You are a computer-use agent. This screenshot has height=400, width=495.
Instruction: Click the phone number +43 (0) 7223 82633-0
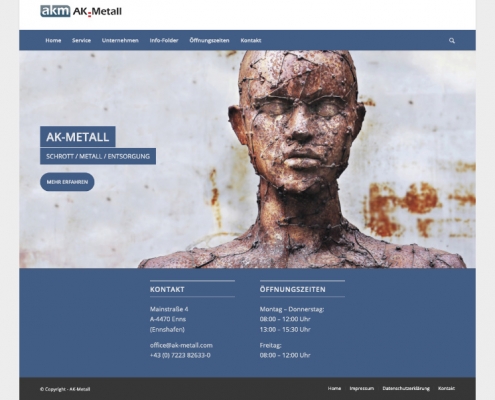tap(180, 355)
